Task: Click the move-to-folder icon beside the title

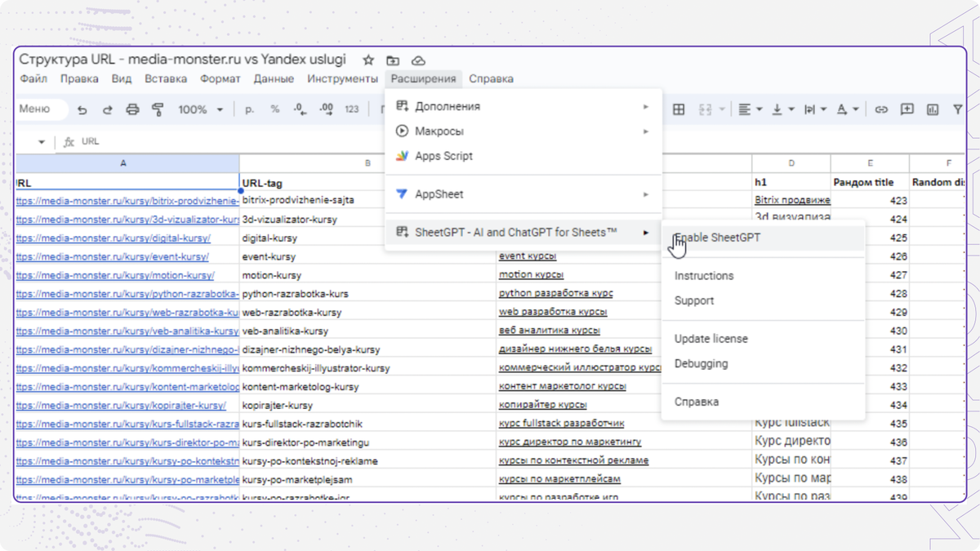Action: [393, 60]
